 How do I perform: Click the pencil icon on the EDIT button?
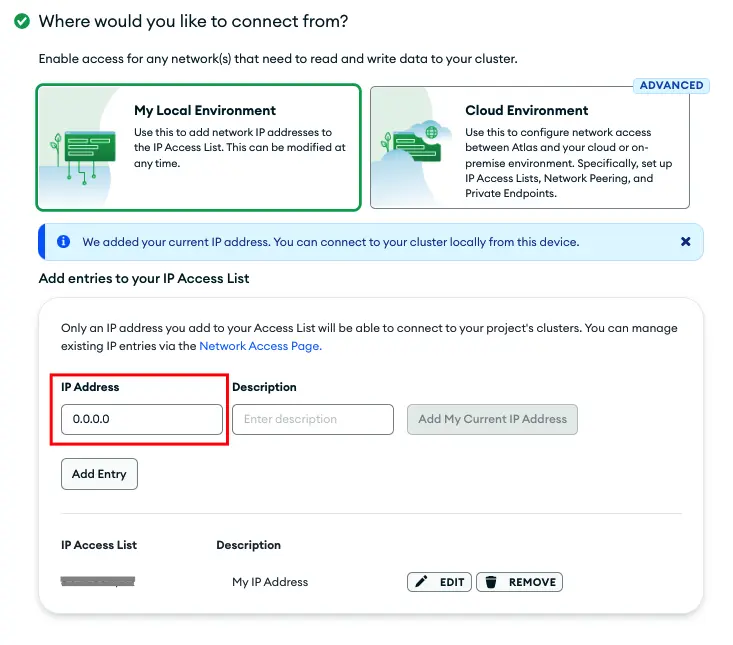click(421, 581)
